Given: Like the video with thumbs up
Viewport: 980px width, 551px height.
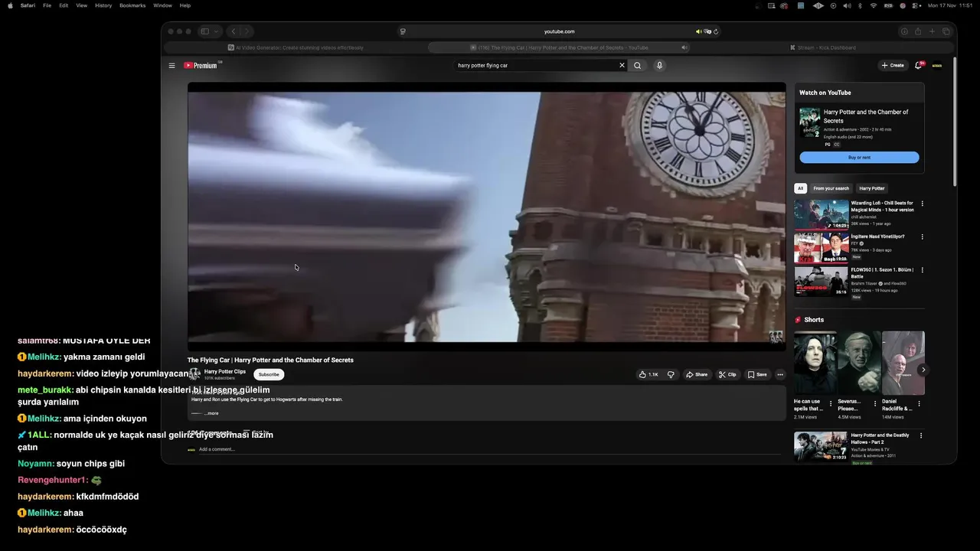Looking at the screenshot, I should pyautogui.click(x=648, y=375).
